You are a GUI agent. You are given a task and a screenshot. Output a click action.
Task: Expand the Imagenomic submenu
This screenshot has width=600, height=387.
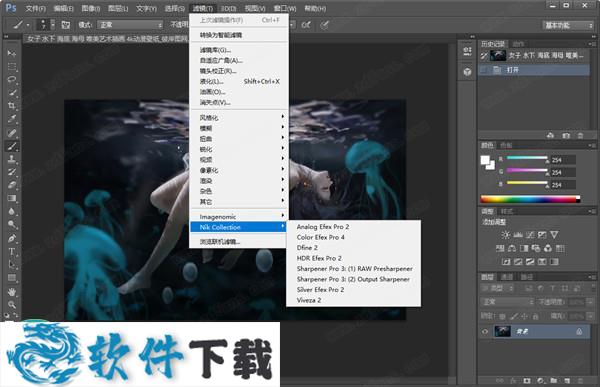[239, 217]
